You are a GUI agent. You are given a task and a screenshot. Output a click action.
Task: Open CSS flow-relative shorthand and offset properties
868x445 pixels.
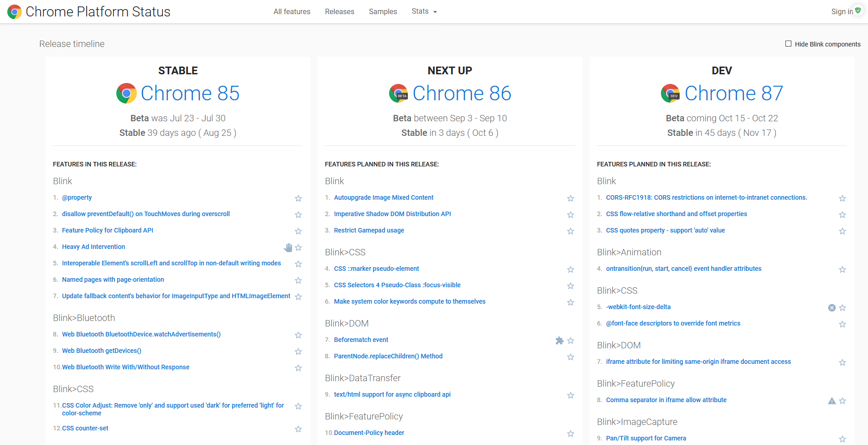[676, 214]
